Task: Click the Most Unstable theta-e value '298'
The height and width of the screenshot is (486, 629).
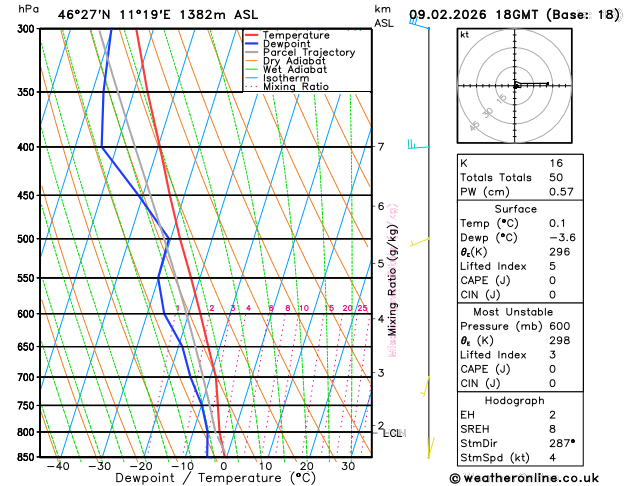Action: point(560,340)
